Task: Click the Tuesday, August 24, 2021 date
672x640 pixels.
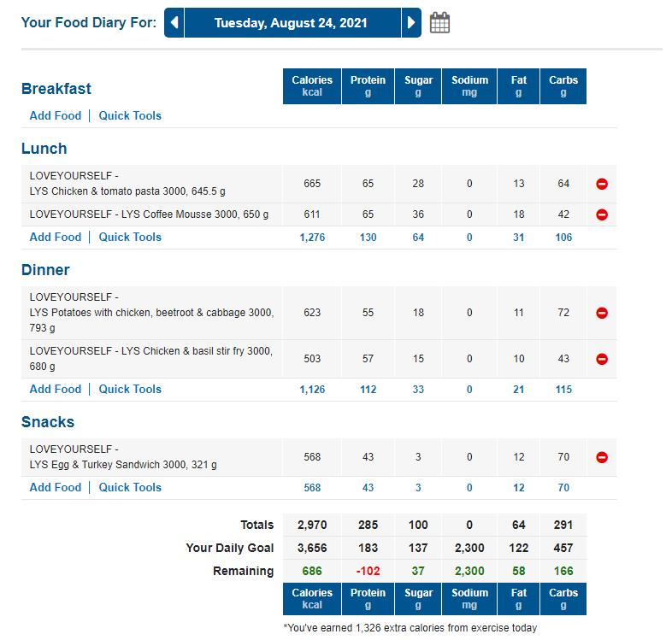Action: tap(291, 23)
